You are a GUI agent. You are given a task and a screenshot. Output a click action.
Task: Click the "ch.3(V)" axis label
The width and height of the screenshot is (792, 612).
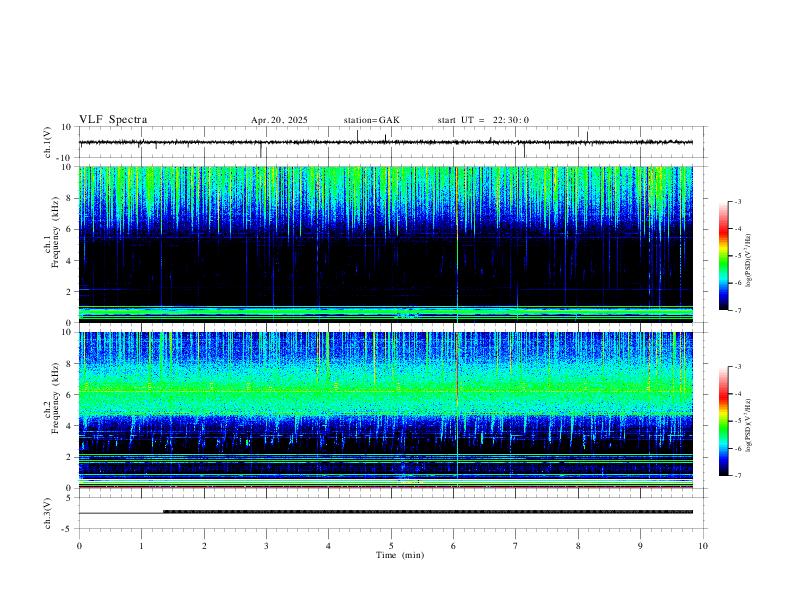pyautogui.click(x=48, y=513)
